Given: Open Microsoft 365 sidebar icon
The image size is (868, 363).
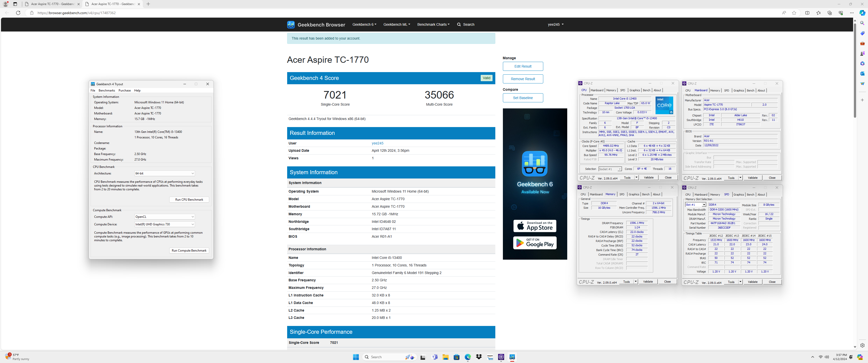Looking at the screenshot, I should pos(862,63).
